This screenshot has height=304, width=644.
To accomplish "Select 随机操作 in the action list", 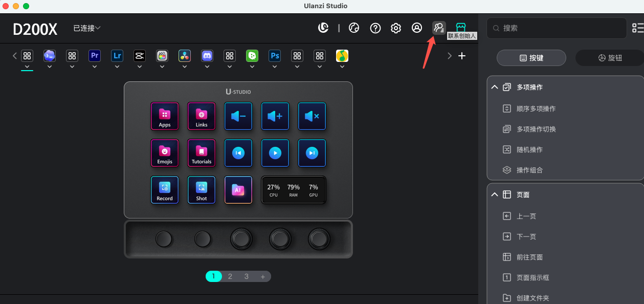I will pyautogui.click(x=529, y=149).
